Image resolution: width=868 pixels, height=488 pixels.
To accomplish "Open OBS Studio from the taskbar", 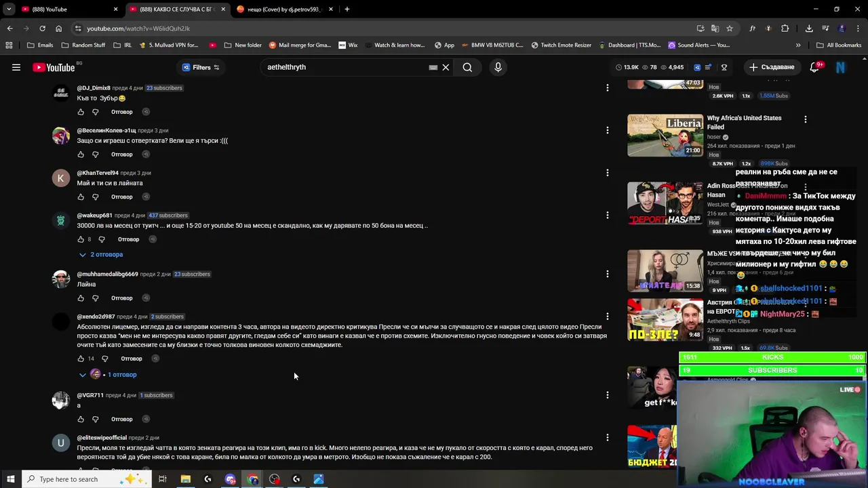I will click(x=275, y=479).
